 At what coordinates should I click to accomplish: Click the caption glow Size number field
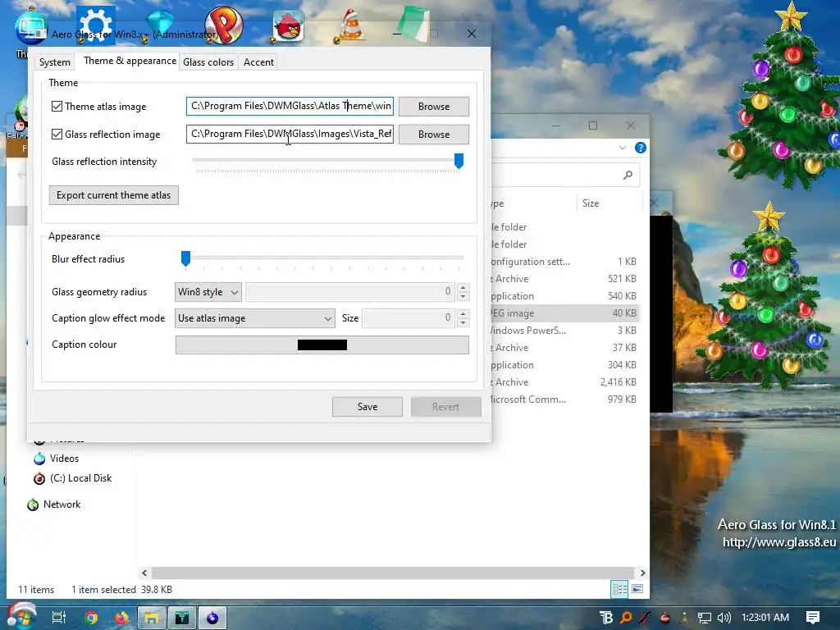409,318
